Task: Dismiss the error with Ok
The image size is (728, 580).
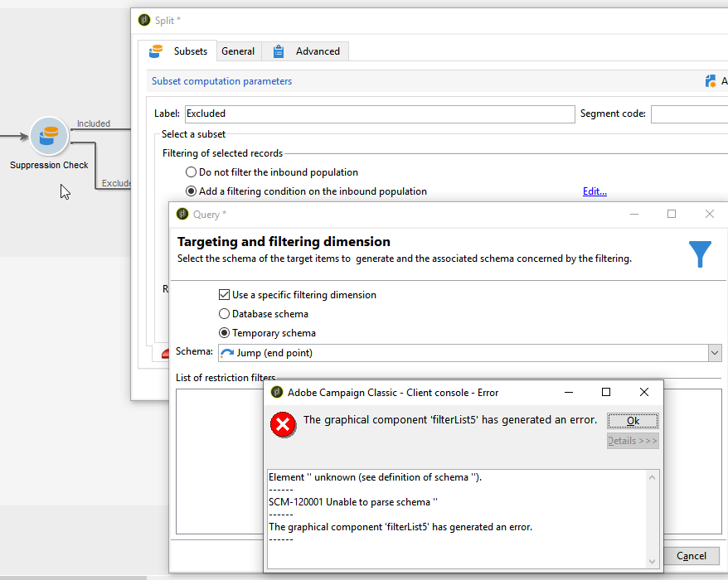Action: pos(633,421)
